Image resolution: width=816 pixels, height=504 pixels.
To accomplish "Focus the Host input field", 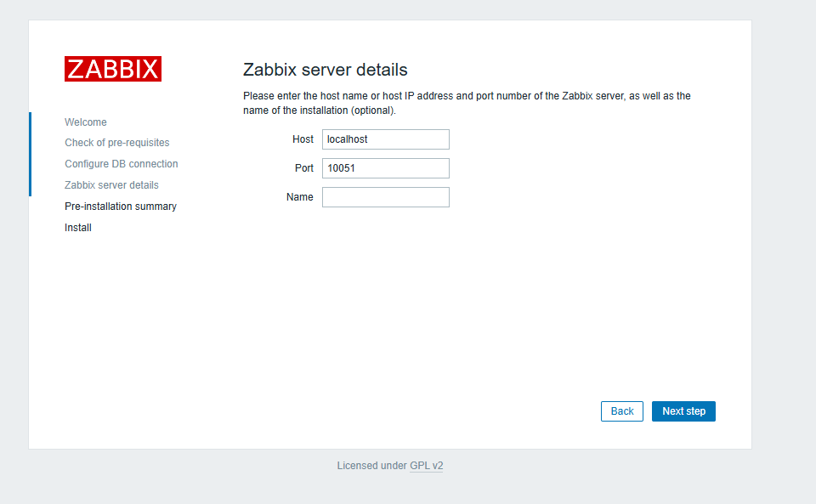I will tap(386, 139).
